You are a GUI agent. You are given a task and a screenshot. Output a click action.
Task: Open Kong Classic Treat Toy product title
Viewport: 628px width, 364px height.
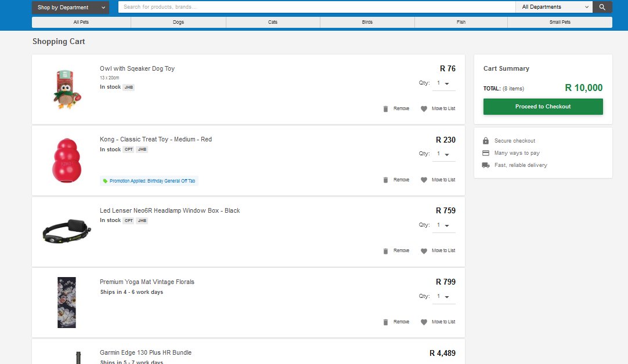point(156,139)
